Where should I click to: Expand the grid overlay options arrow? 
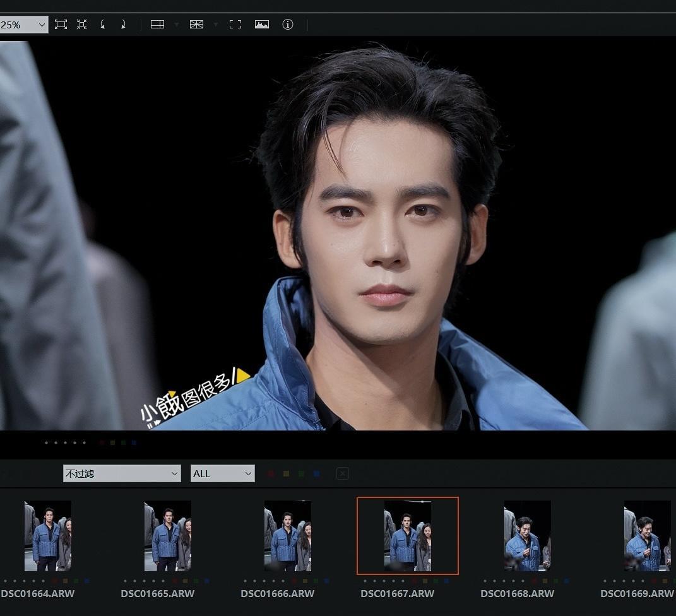[x=216, y=25]
